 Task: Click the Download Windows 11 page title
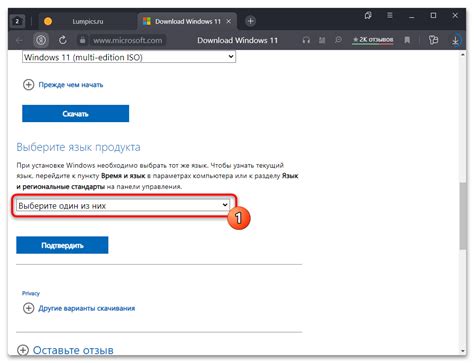(237, 40)
